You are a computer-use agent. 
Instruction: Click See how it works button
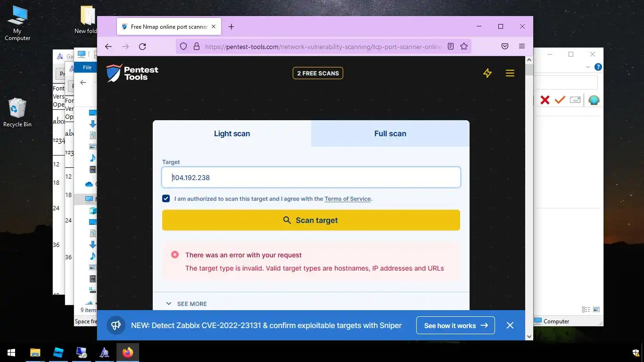(455, 325)
